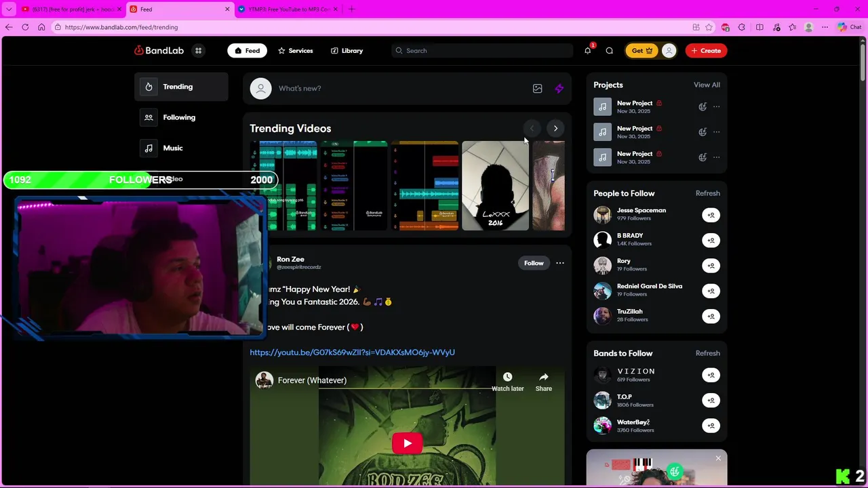
Task: Follow B BRADY
Action: (x=711, y=240)
